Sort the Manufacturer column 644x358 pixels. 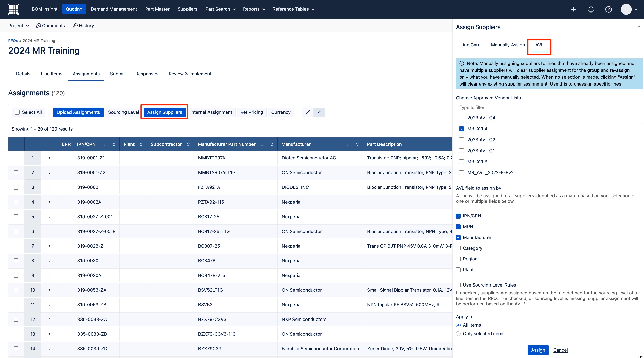pos(357,144)
